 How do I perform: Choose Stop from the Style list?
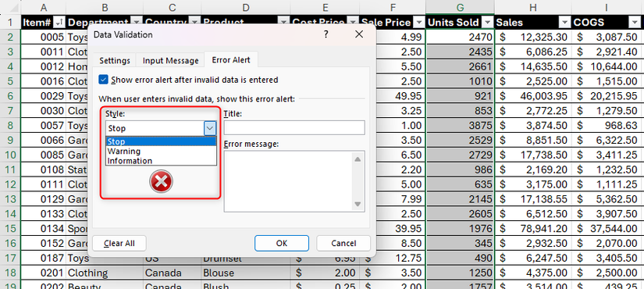(x=161, y=142)
